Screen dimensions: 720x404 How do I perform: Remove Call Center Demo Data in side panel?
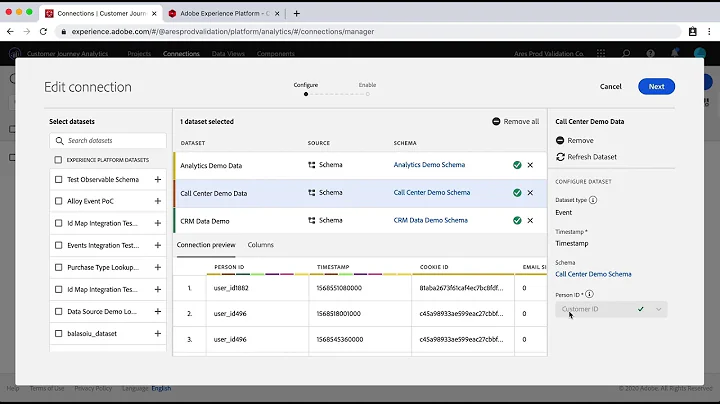pos(574,140)
